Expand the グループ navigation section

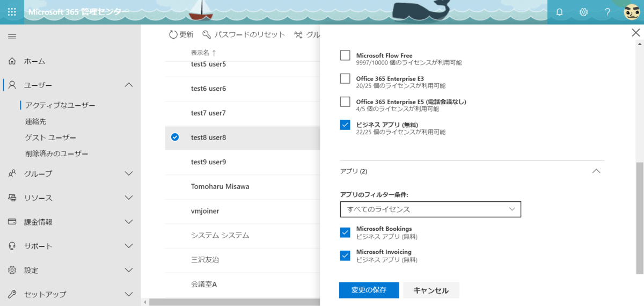(129, 173)
